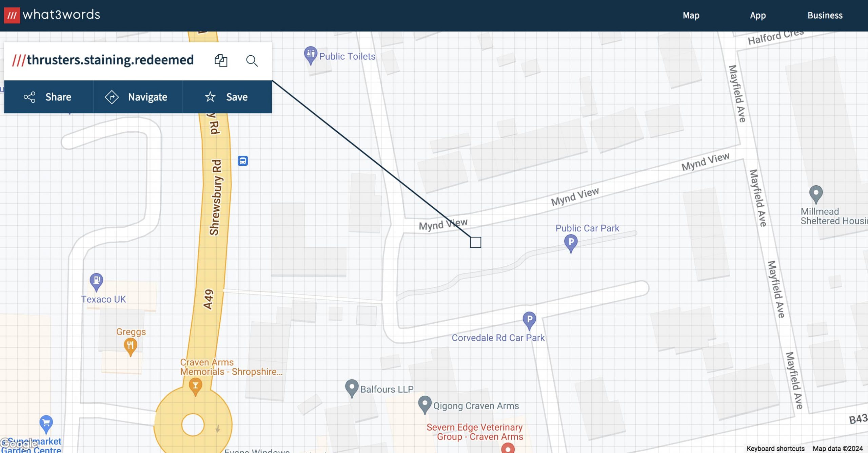
Task: Click the what3words red logo icon
Action: tap(12, 15)
